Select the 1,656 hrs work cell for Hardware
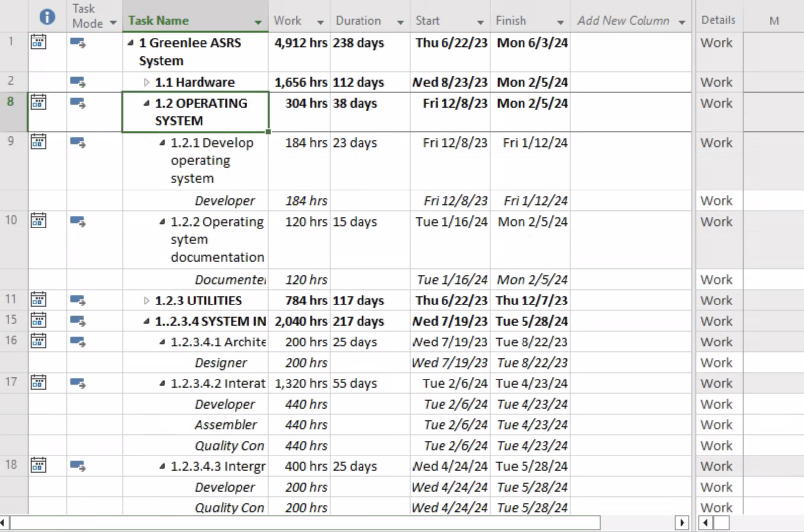This screenshot has width=804, height=532. pos(300,82)
